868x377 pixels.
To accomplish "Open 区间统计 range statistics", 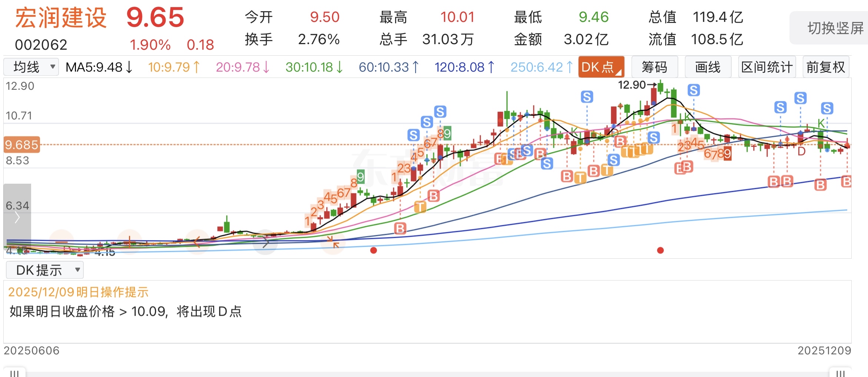I will pos(767,67).
